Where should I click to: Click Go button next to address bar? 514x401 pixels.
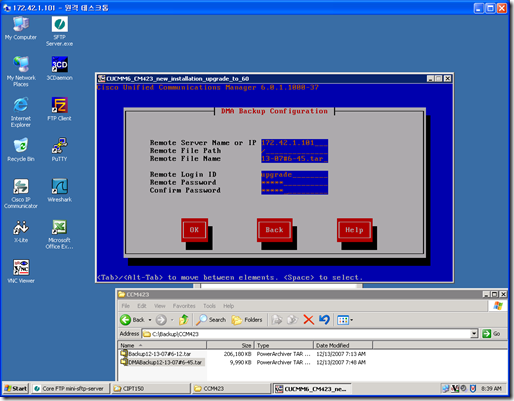[491, 334]
